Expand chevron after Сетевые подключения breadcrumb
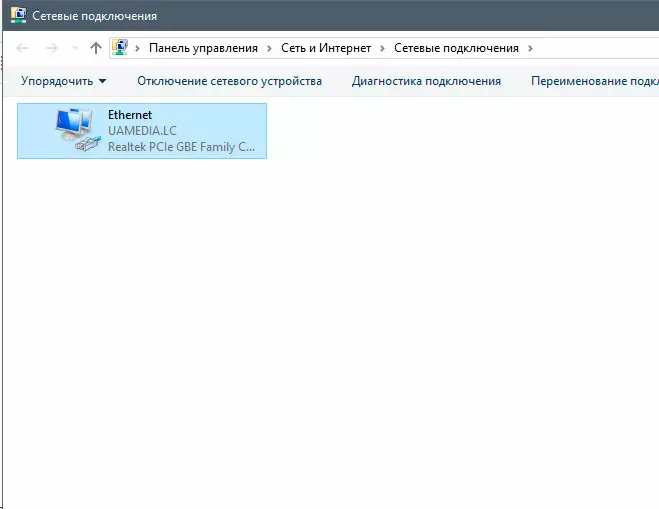Viewport: 659px width, 509px height. [x=531, y=48]
